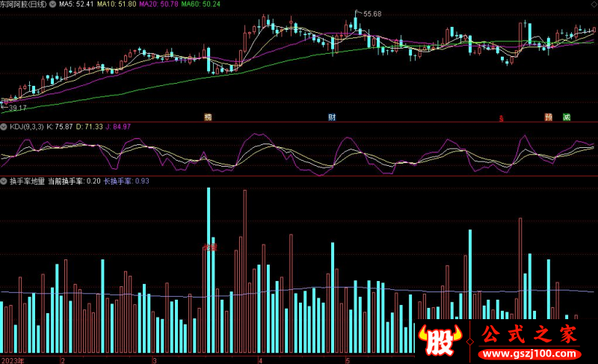The width and height of the screenshot is (598, 364).
Task: Click the 预 event marker icon
Action: coord(549,117)
